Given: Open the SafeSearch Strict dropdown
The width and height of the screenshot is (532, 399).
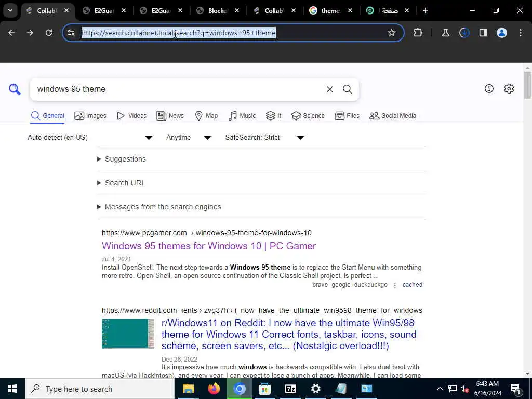Looking at the screenshot, I should point(264,137).
